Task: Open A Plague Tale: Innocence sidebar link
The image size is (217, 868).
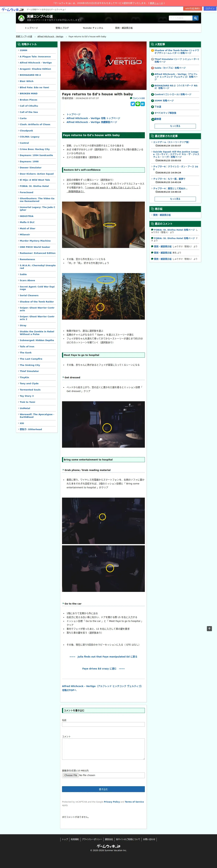Action: pyautogui.click(x=35, y=57)
